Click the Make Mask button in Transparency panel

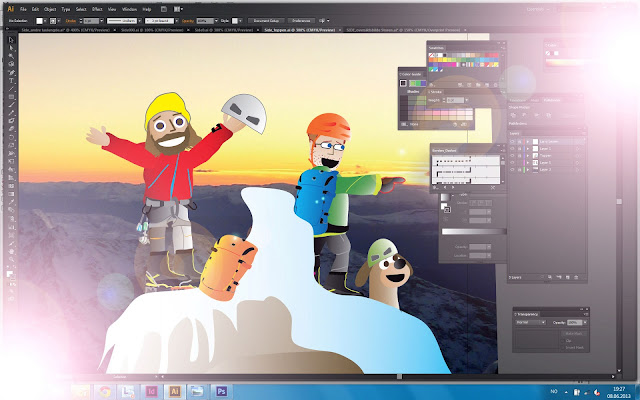pyautogui.click(x=573, y=333)
